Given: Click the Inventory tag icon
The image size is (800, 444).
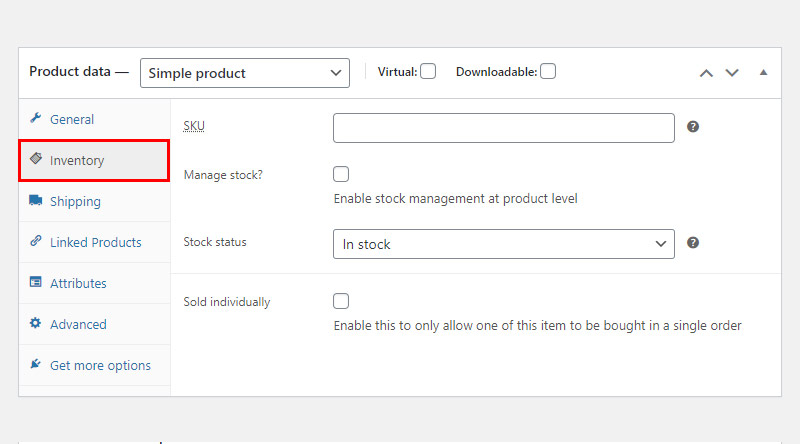Looking at the screenshot, I should (x=35, y=159).
